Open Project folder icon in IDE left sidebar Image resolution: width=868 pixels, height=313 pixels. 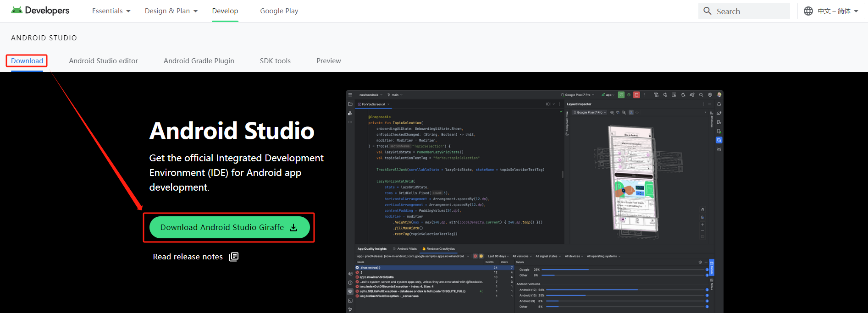(350, 104)
